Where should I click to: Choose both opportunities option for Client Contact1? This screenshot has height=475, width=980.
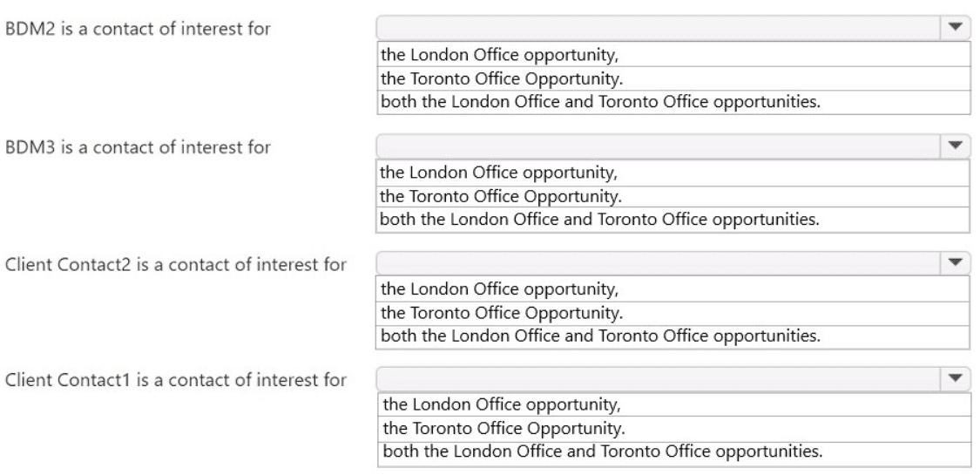(673, 451)
